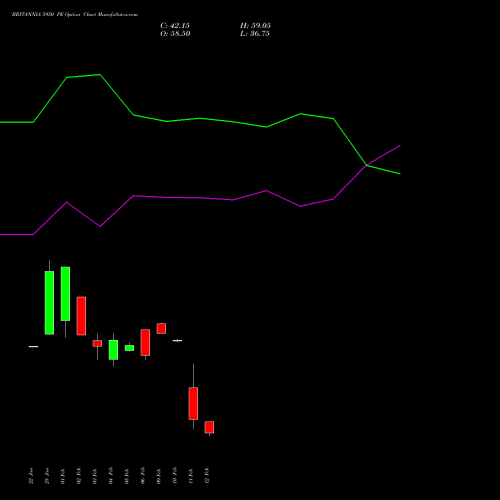The width and height of the screenshot is (500, 500).
Task: Click the low value L: 36.75
Action: tap(255, 34)
